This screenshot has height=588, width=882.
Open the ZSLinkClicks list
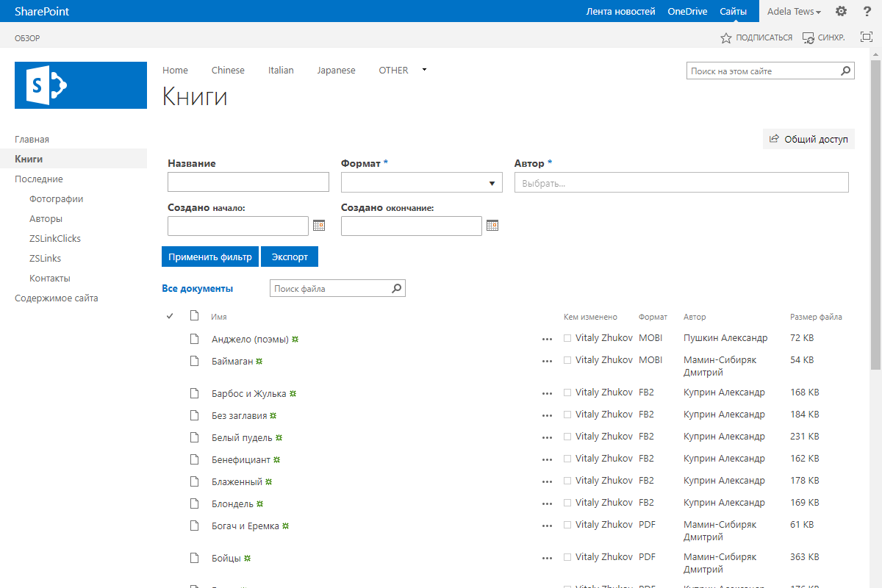(55, 238)
